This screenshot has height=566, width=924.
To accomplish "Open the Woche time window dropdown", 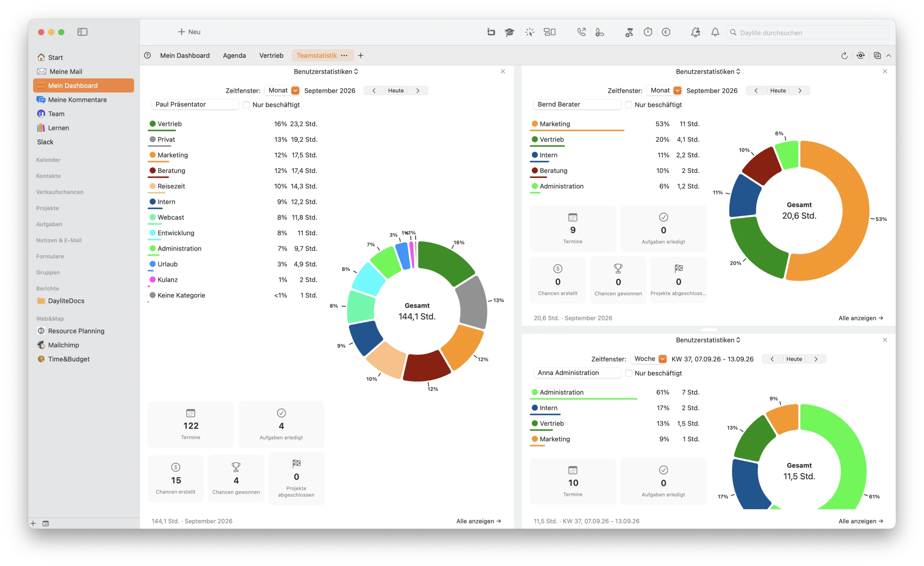I will pos(649,359).
